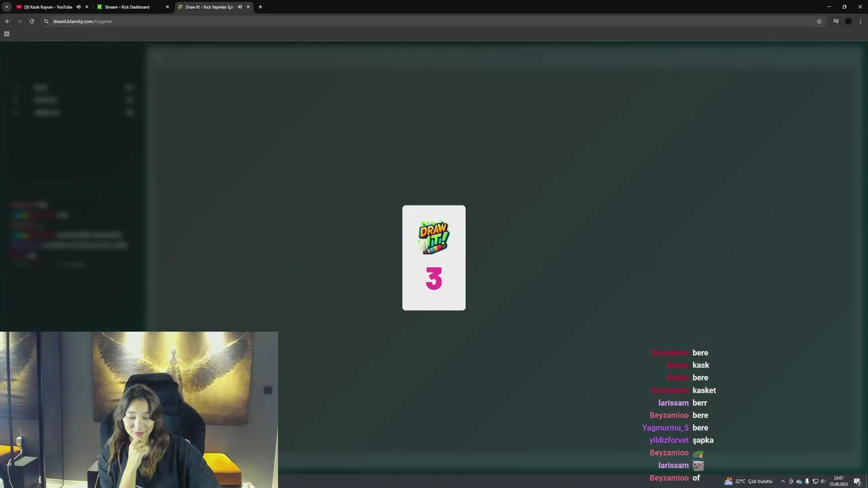
Task: Open the browser profile avatar
Action: point(848,21)
